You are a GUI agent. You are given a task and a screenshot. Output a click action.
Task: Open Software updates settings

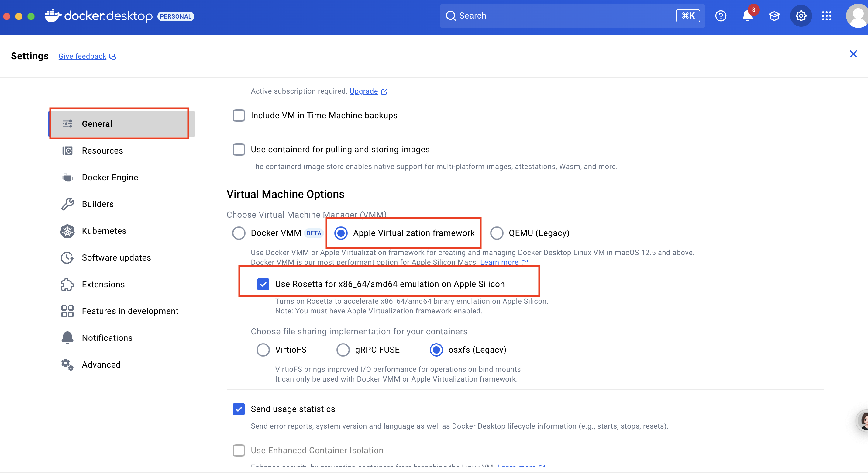122,257
